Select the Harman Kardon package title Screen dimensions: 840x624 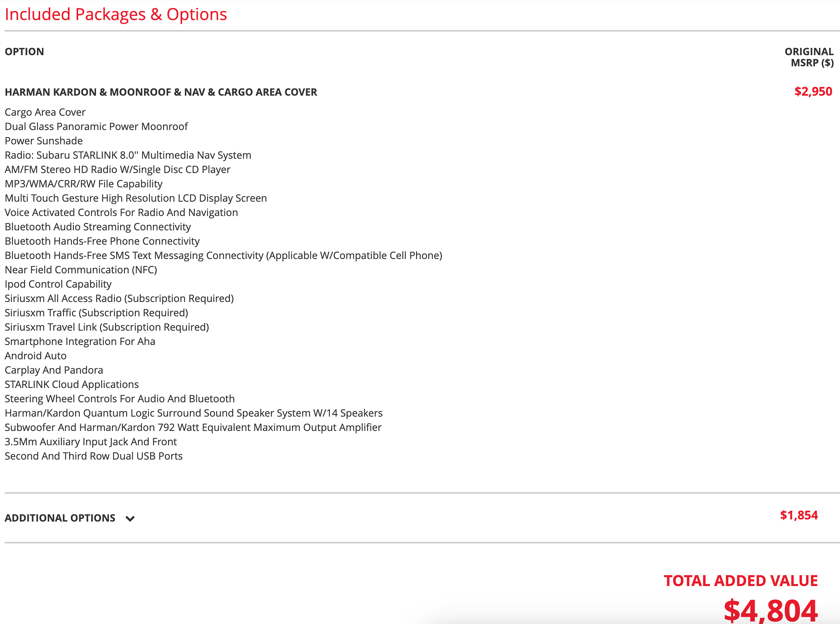[x=161, y=92]
